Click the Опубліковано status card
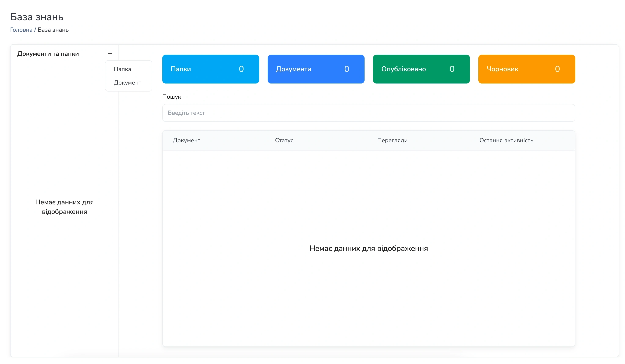625x364 pixels. pos(421,69)
